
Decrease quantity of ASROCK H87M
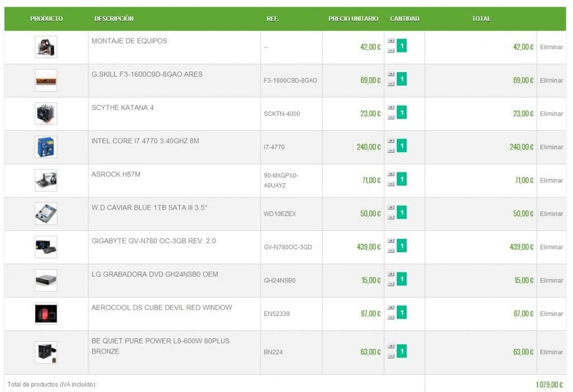(x=391, y=184)
